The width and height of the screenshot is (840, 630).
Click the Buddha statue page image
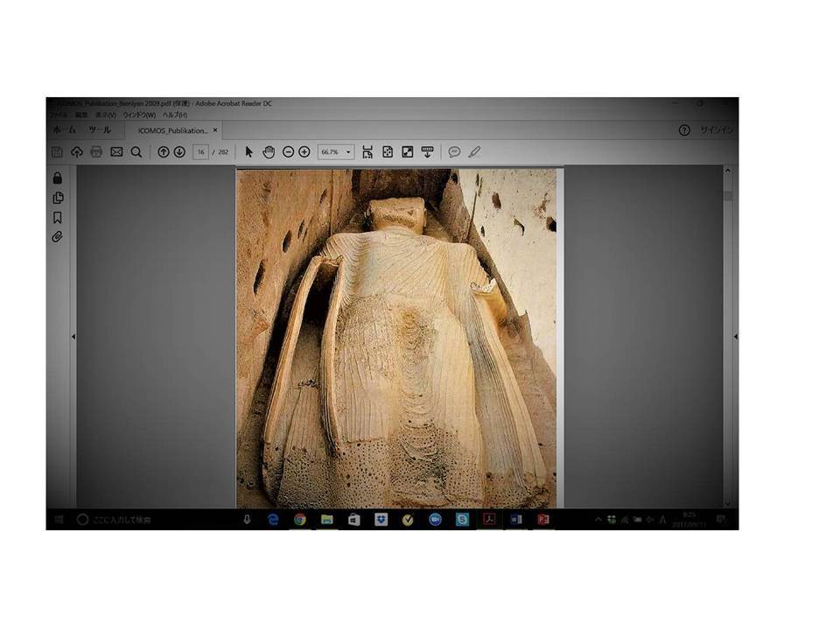[x=396, y=338]
